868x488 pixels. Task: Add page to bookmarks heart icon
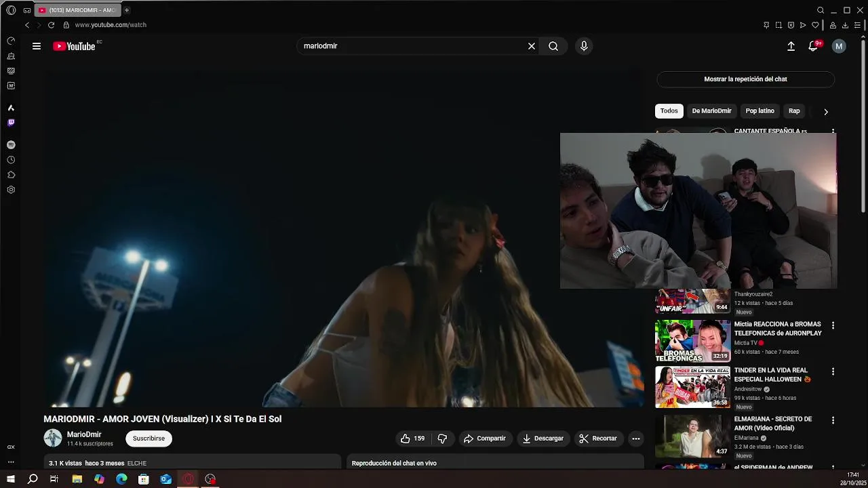point(815,25)
